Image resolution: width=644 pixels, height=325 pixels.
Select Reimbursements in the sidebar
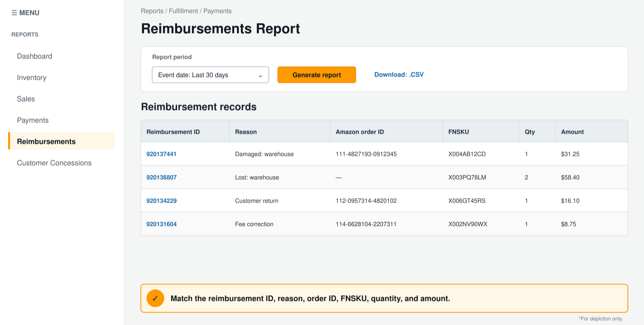coord(62,141)
